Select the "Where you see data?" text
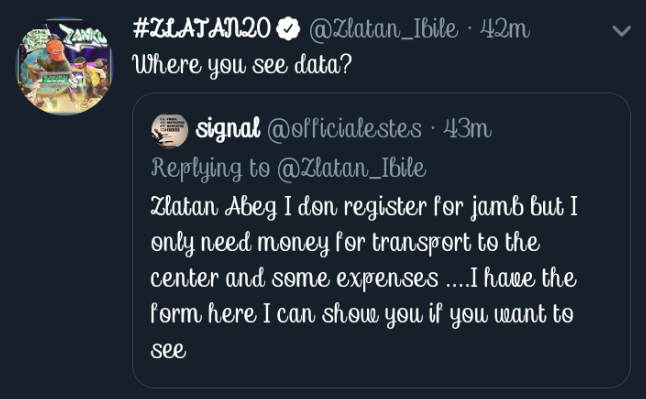 pyautogui.click(x=242, y=65)
